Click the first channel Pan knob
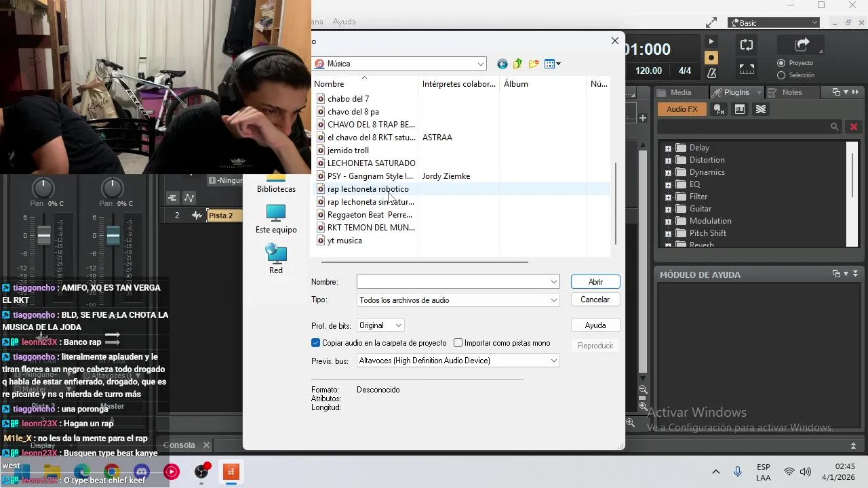Viewport: 868px width, 488px height. (x=43, y=188)
